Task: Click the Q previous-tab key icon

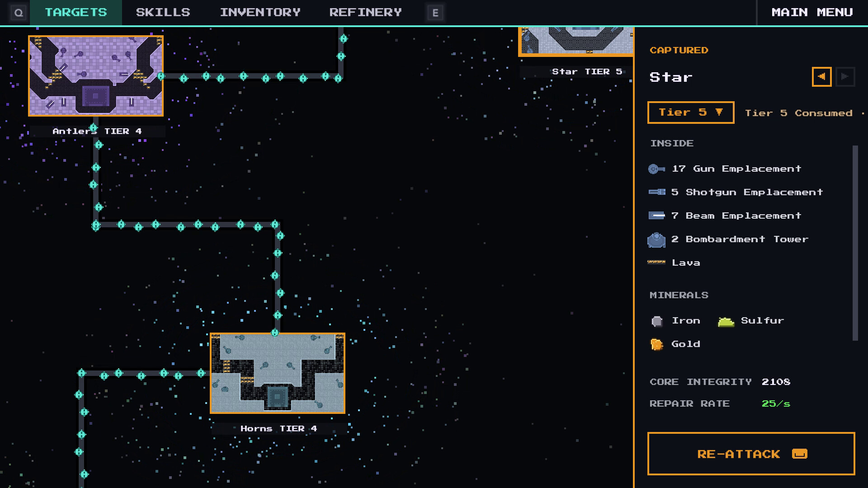Action: 19,13
